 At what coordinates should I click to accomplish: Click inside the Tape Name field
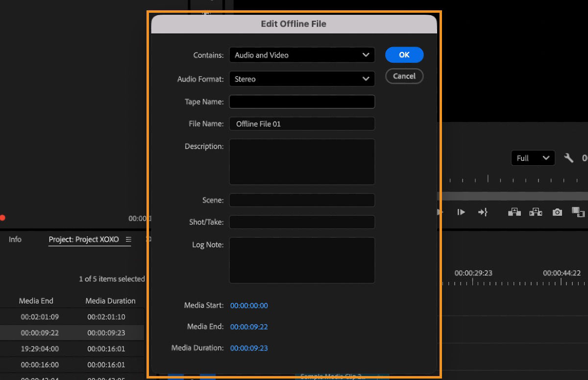(x=302, y=101)
